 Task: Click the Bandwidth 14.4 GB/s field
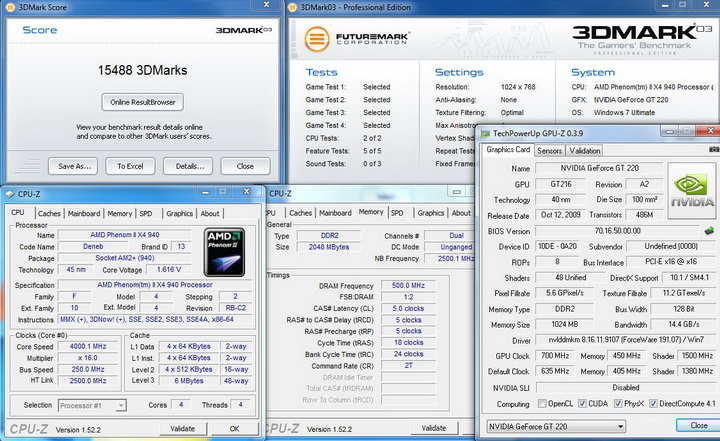pyautogui.click(x=683, y=324)
